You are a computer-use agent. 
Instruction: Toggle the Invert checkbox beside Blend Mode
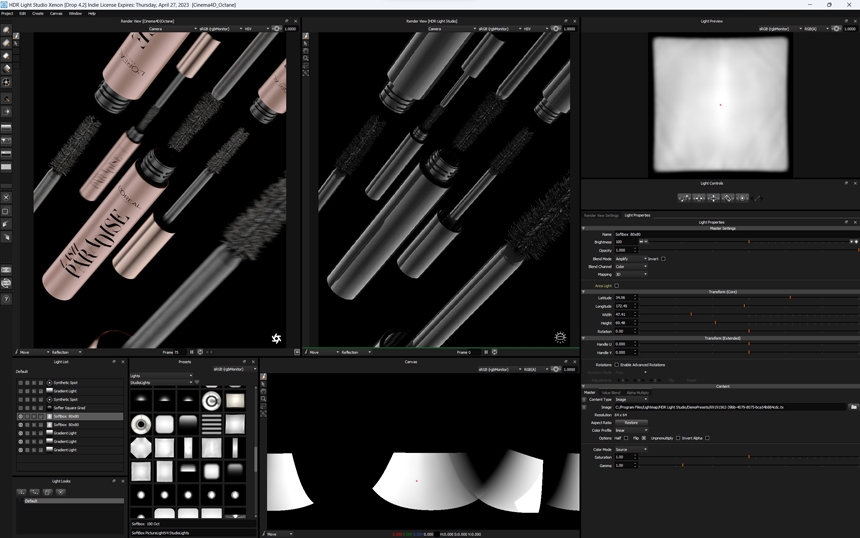pos(663,258)
